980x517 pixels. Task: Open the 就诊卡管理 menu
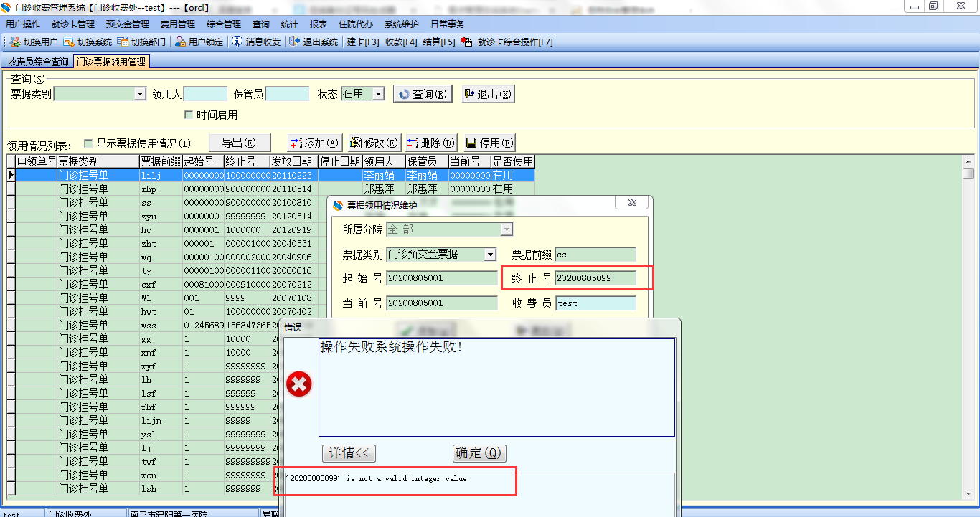pos(73,24)
